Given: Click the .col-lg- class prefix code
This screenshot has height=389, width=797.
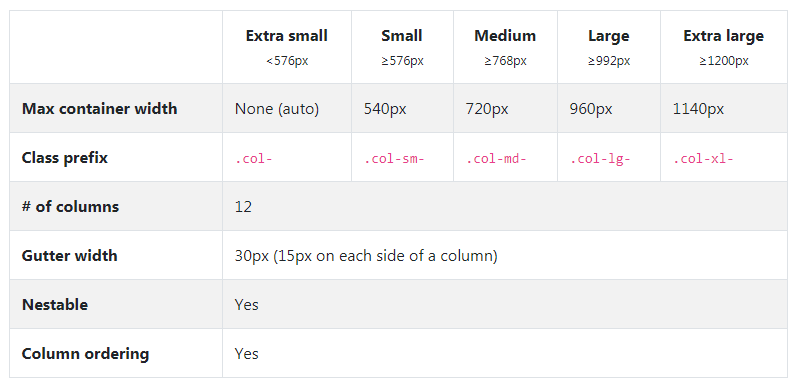Looking at the screenshot, I should coord(600,159).
